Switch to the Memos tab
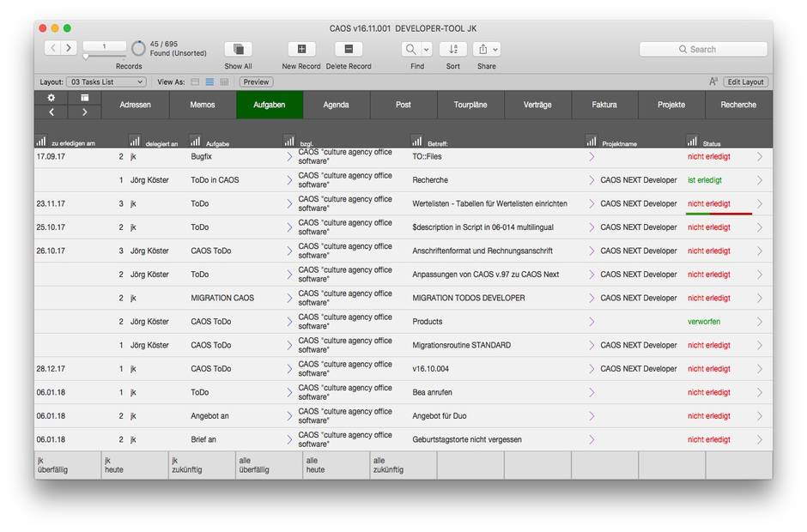This screenshot has height=532, width=807. [x=203, y=105]
